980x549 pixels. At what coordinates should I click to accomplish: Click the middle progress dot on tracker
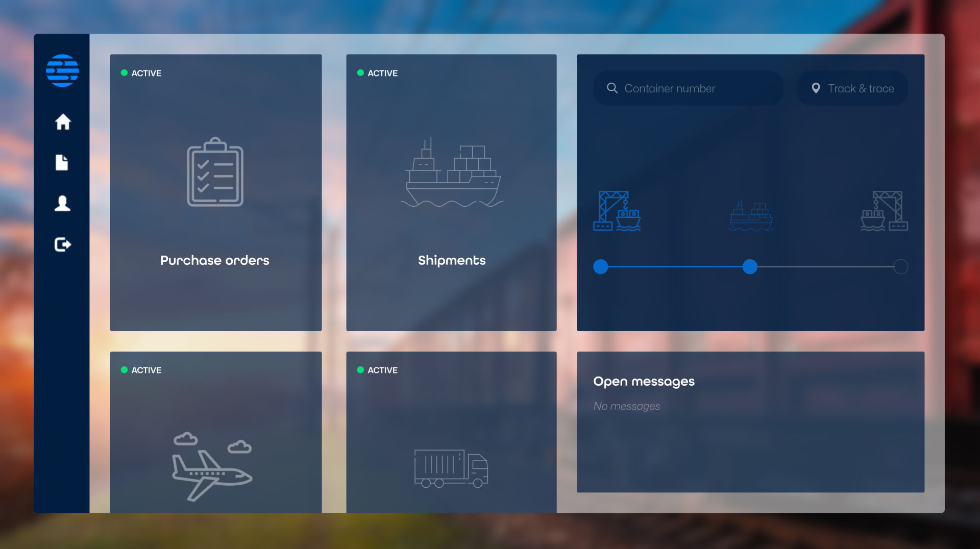click(750, 266)
